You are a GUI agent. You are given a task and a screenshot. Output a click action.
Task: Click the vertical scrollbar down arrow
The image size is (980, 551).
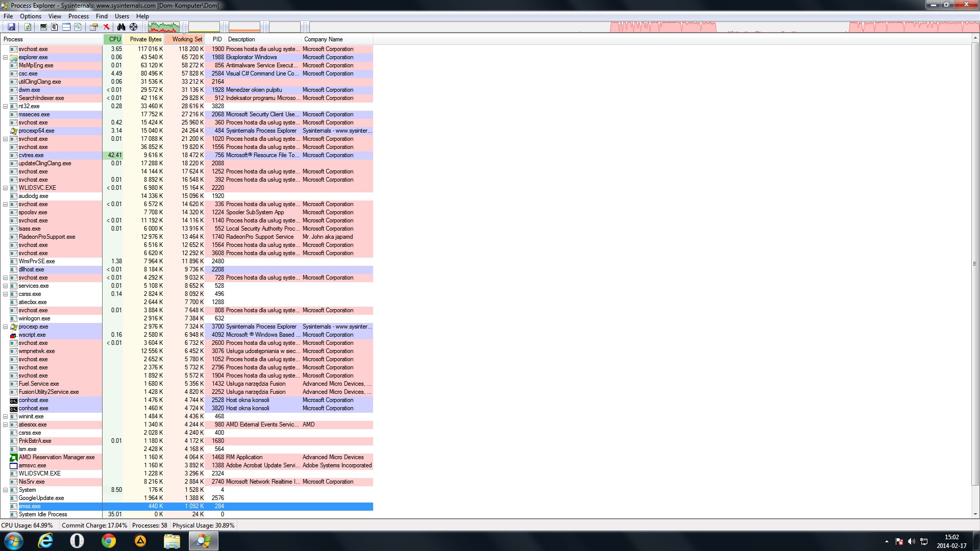click(x=975, y=514)
